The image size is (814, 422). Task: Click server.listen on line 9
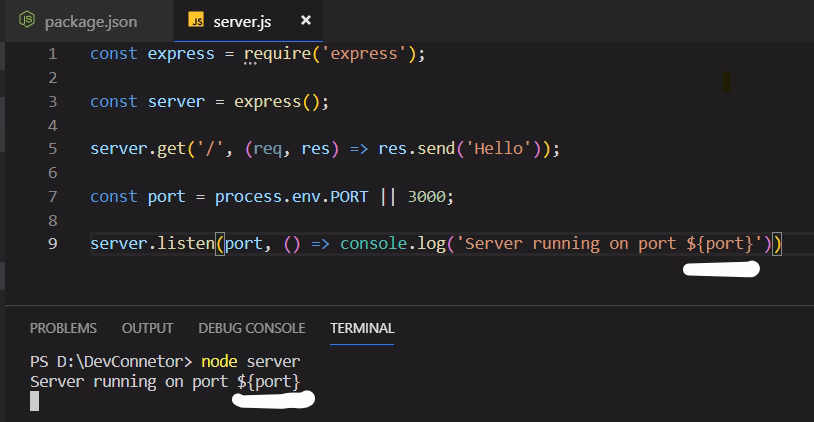[153, 244]
